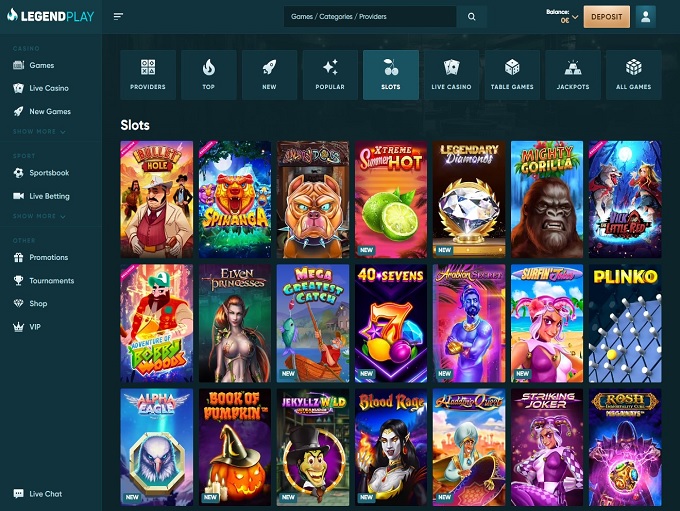
Task: Launch the Mighty Gorilla slot thumbnail
Action: coord(547,199)
